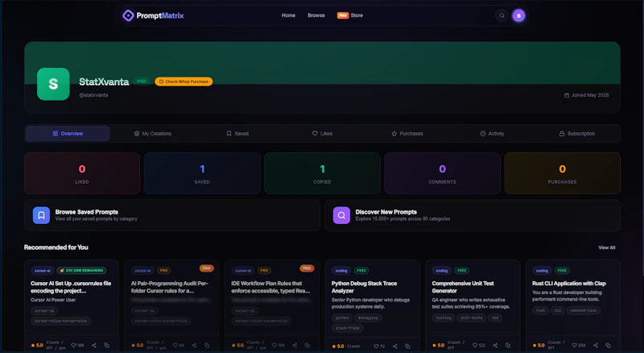The image size is (644, 353).
Task: Share the Rust CLI Application with Clap
Action: pyautogui.click(x=596, y=345)
